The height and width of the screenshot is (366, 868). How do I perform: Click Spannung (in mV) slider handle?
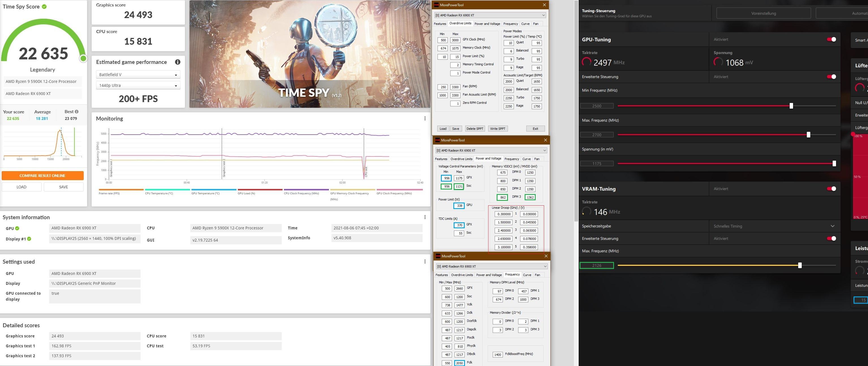coord(834,163)
